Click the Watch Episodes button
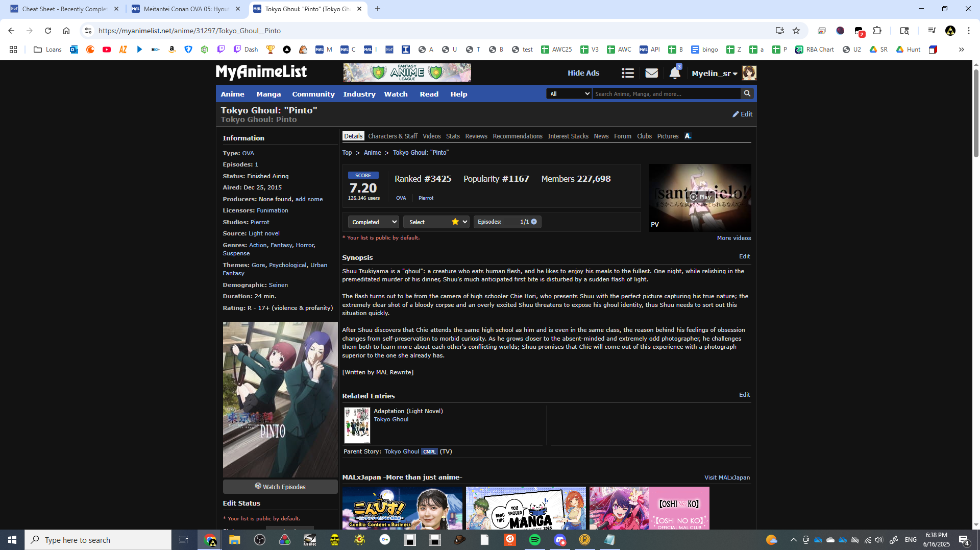Viewport: 980px width, 550px height. coord(280,487)
